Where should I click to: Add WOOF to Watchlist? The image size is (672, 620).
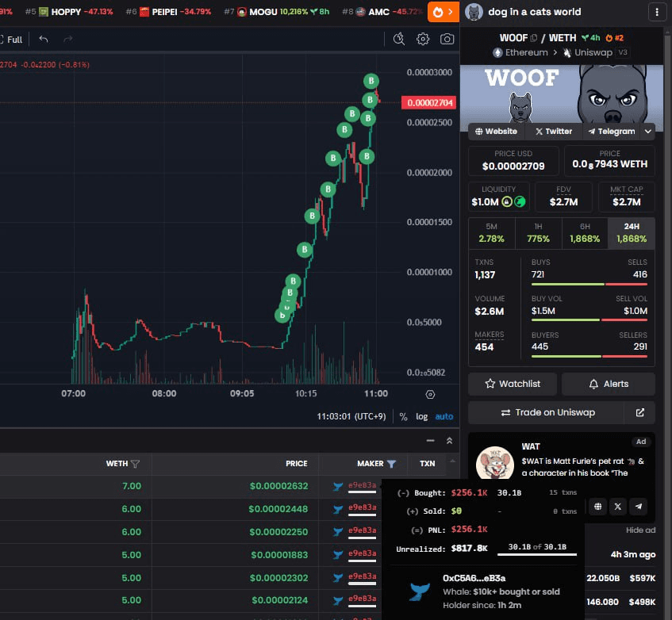point(513,384)
